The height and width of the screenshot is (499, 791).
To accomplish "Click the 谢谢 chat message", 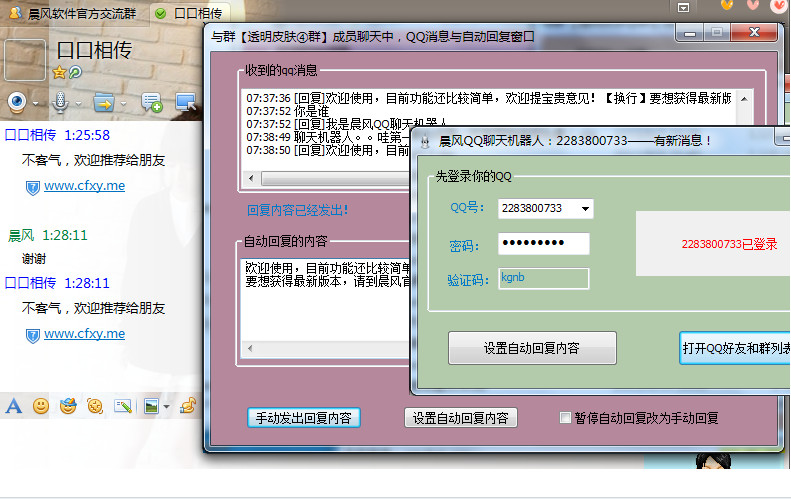I will 34,259.
